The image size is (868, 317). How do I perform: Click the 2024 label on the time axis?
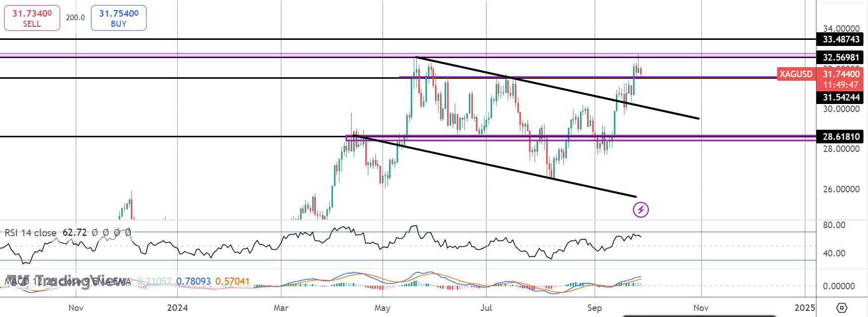(x=177, y=307)
